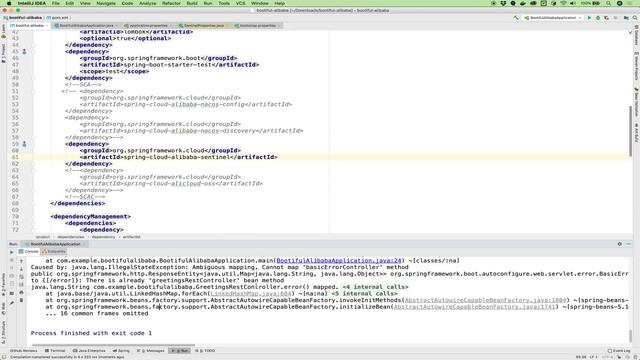640x360 pixels.
Task: Open the AbstractAutowireCapableBeanFactory.java:1741 link
Action: tap(475, 307)
